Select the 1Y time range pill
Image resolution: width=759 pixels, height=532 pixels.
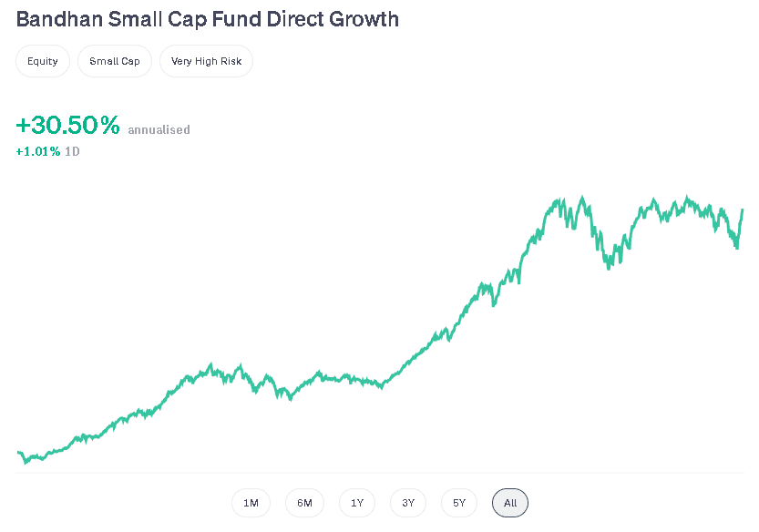pos(356,502)
